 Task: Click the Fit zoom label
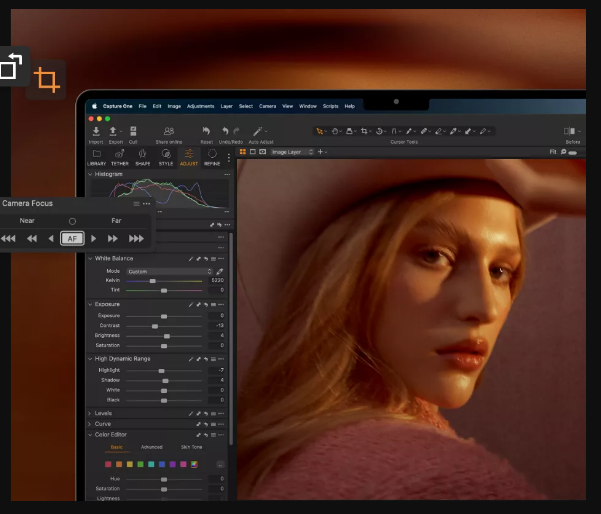tap(553, 152)
